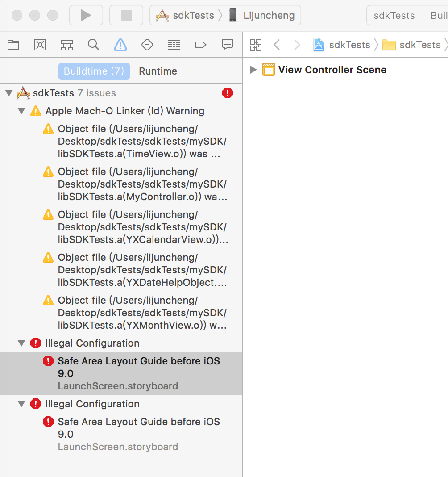Viewport: 448px width, 477px height.
Task: Click the sdkTests project icon in issues list
Action: click(23, 93)
